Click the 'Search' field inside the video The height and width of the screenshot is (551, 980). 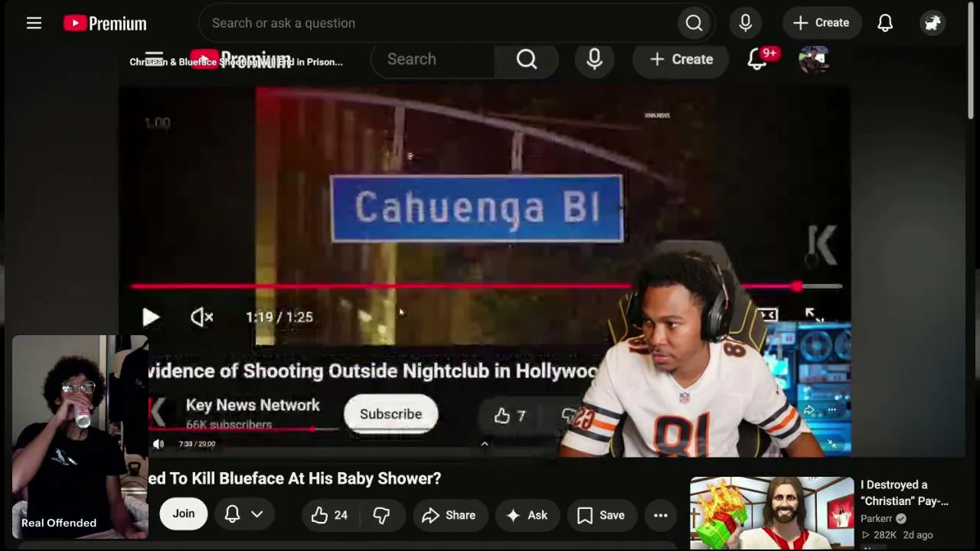pos(433,59)
